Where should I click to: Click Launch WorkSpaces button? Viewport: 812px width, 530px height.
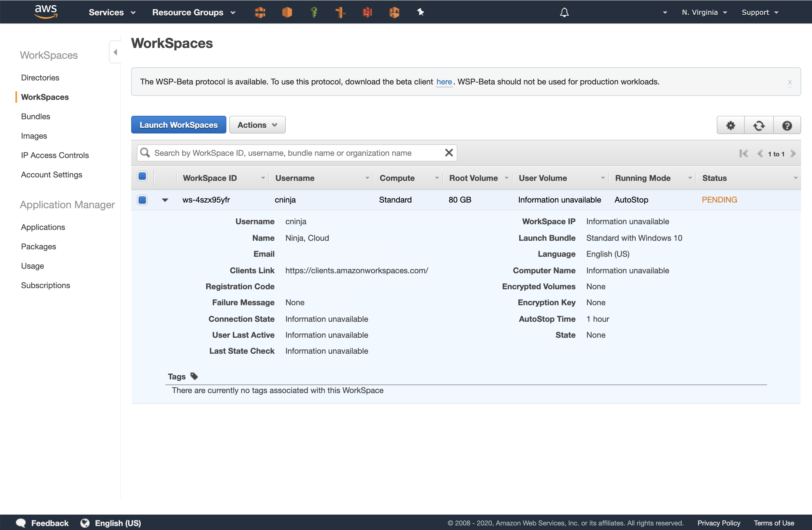178,125
